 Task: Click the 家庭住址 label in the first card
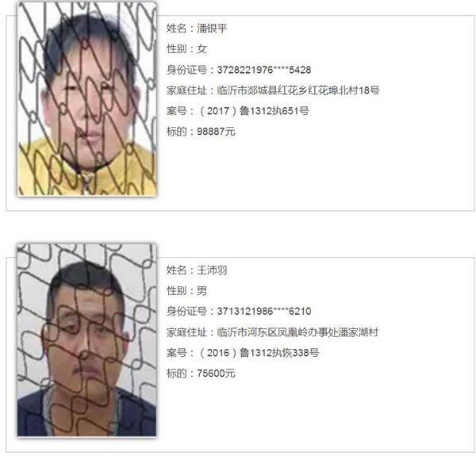tap(186, 90)
